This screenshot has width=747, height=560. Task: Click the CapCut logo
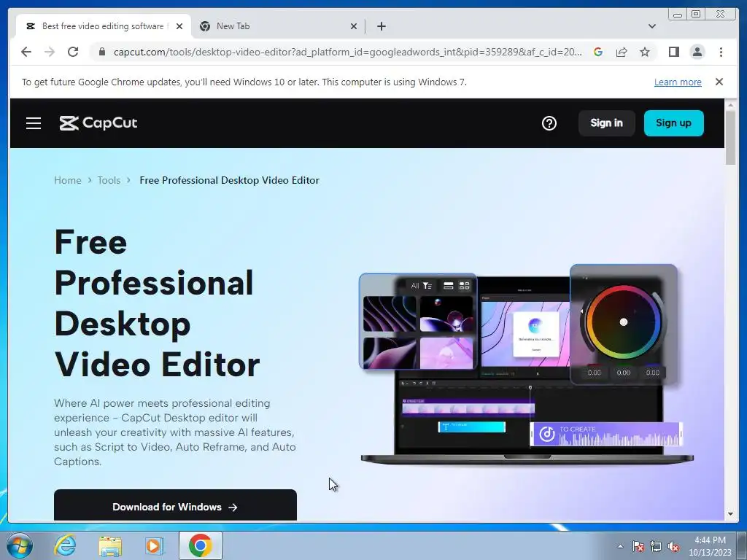click(x=98, y=122)
